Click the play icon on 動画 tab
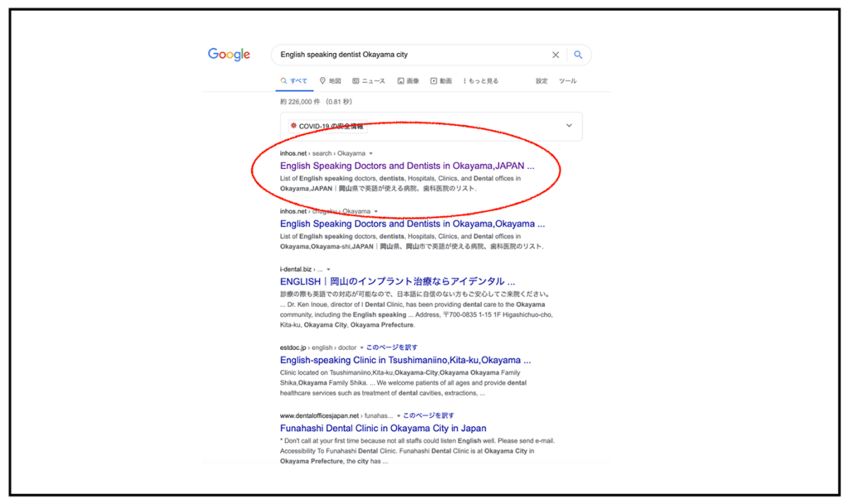This screenshot has height=504, width=849. [x=434, y=80]
